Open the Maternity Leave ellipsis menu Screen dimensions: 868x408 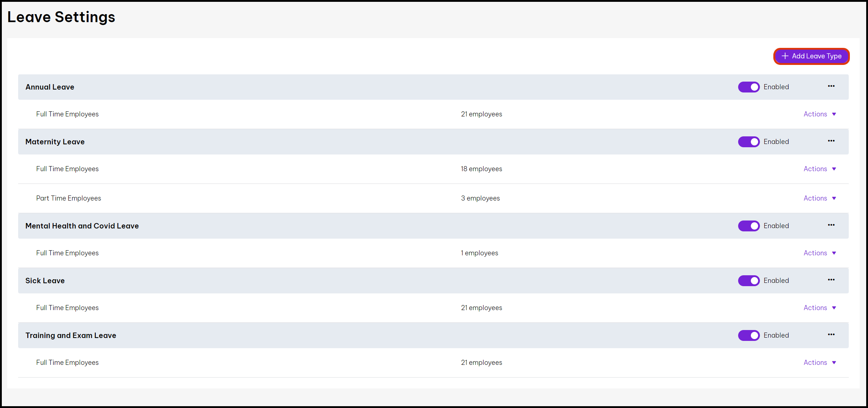pyautogui.click(x=831, y=141)
